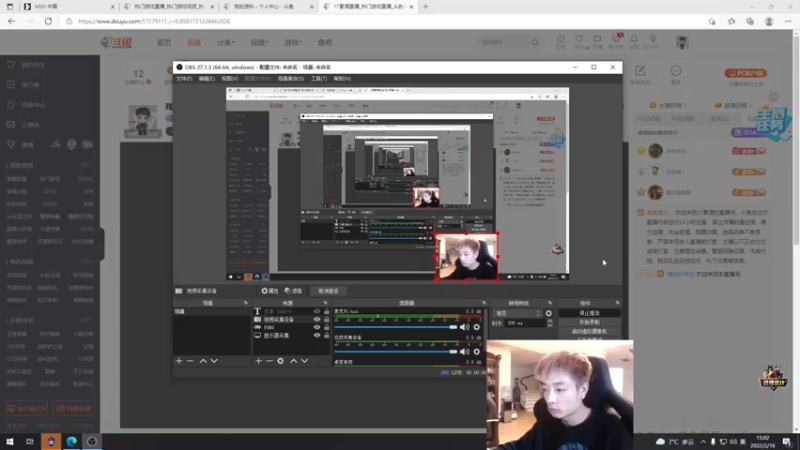Open Windows Start menu
Screen dimensions: 800x450
pos(10,441)
